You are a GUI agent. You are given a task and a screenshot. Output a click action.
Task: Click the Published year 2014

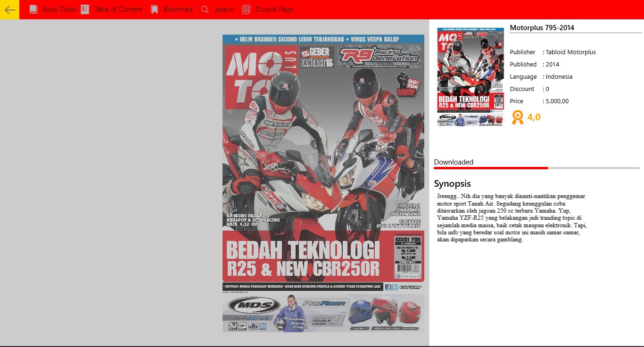point(553,65)
